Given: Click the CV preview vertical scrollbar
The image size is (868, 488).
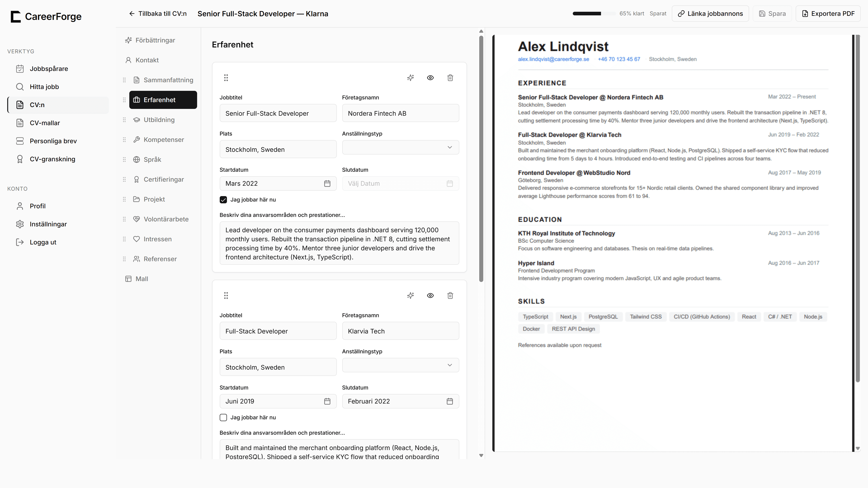Looking at the screenshot, I should coord(858,208).
